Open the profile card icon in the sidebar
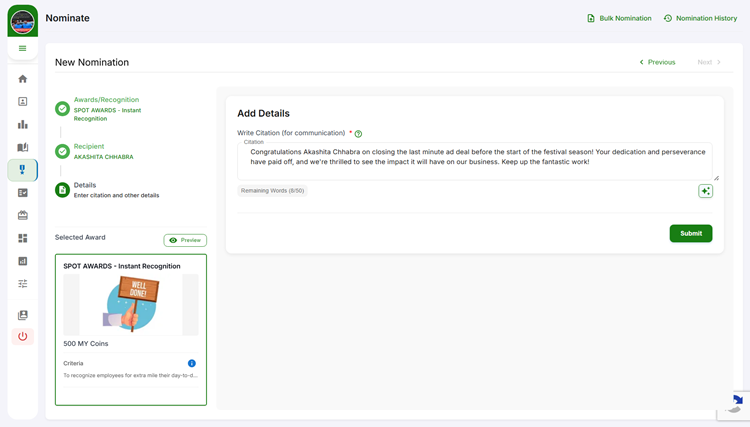Image resolution: width=750 pixels, height=427 pixels. [x=22, y=101]
